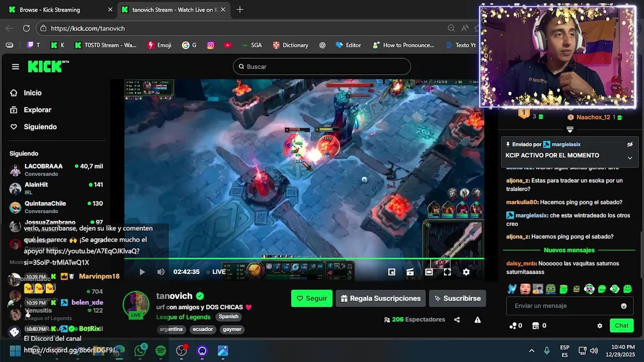Click the Seguir button
The width and height of the screenshot is (644, 362).
tap(312, 298)
